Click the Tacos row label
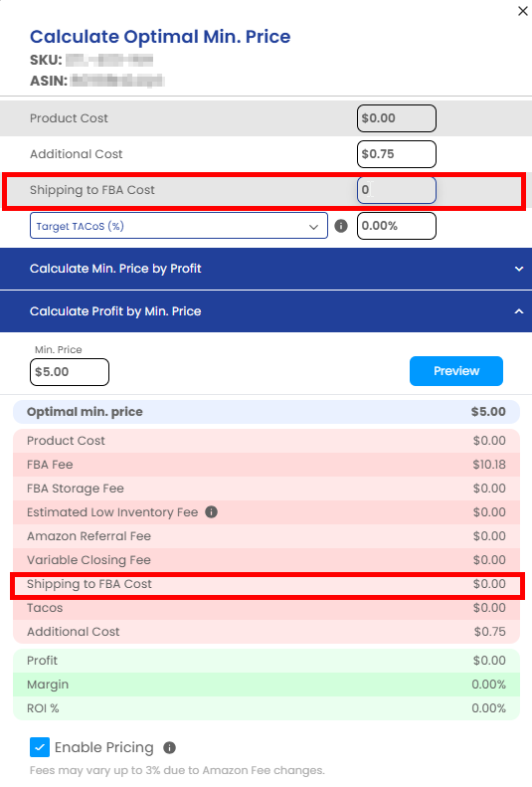This screenshot has width=532, height=787. (x=45, y=608)
